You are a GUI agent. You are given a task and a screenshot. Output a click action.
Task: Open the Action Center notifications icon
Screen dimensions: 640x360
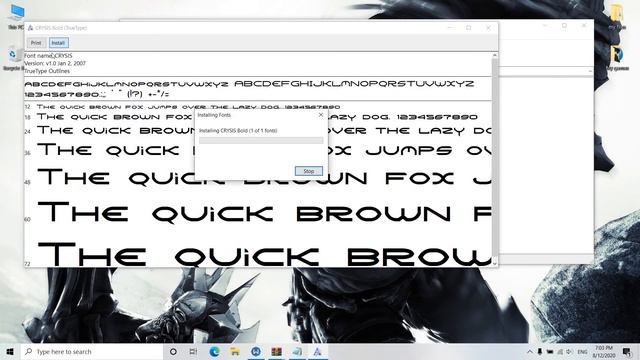point(627,351)
